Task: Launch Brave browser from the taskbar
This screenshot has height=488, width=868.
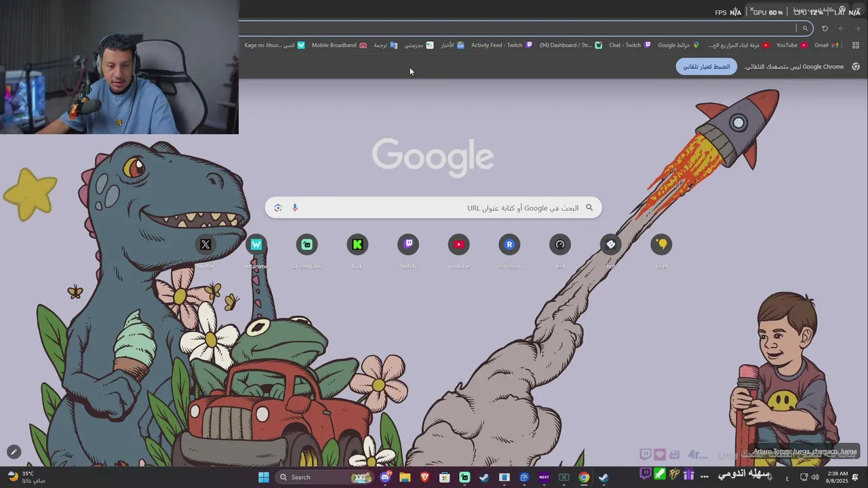Action: pyautogui.click(x=425, y=477)
